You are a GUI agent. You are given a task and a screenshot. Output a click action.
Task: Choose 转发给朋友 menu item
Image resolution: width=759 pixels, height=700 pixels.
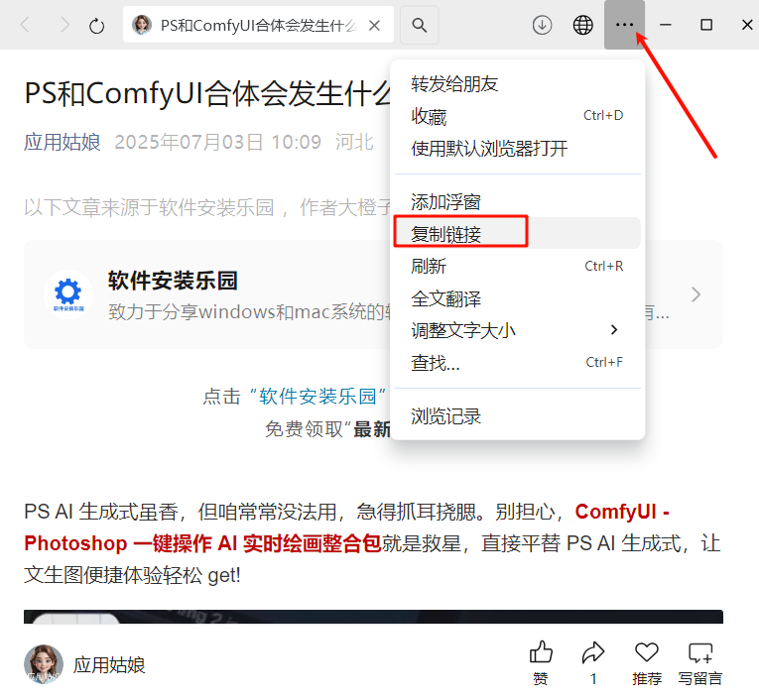tap(454, 84)
